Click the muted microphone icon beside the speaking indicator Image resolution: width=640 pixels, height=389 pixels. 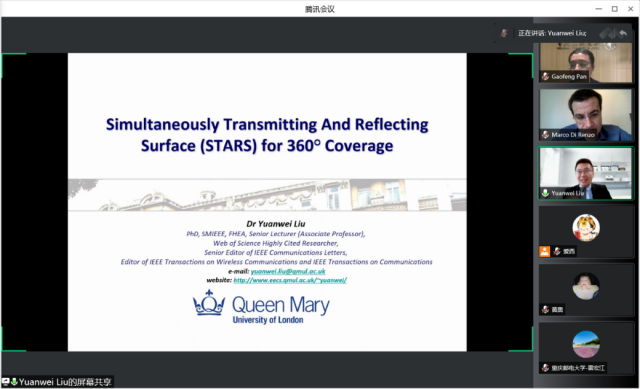point(504,33)
